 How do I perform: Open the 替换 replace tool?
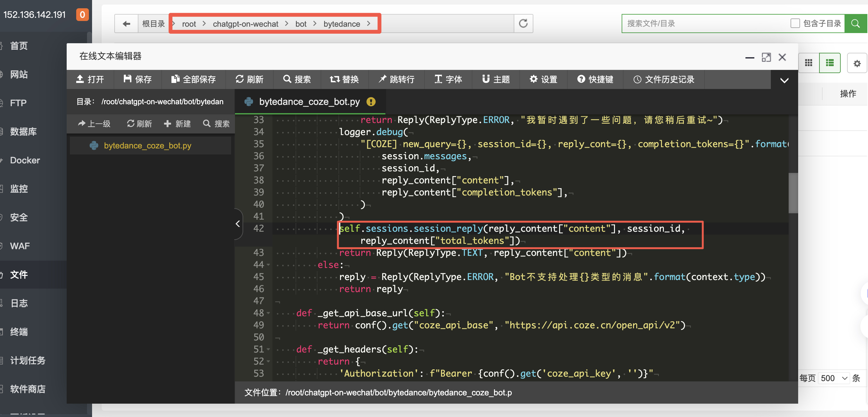pos(344,79)
